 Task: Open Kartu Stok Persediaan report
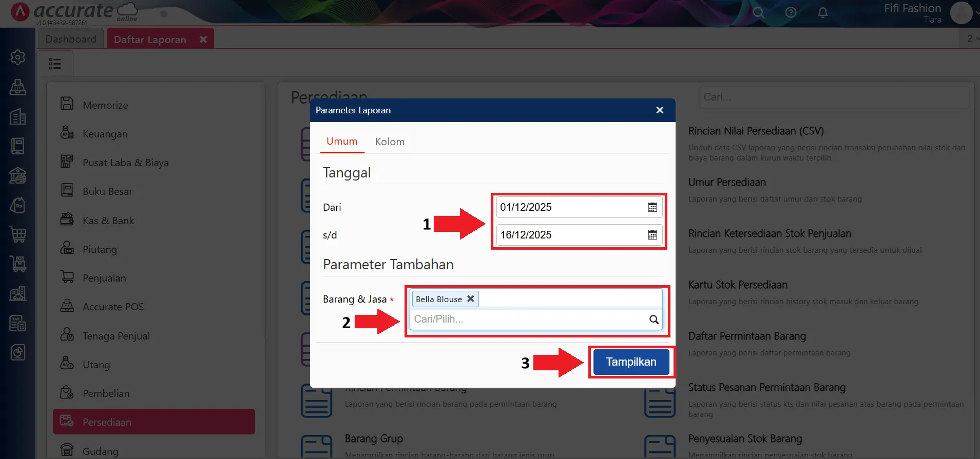pyautogui.click(x=738, y=285)
